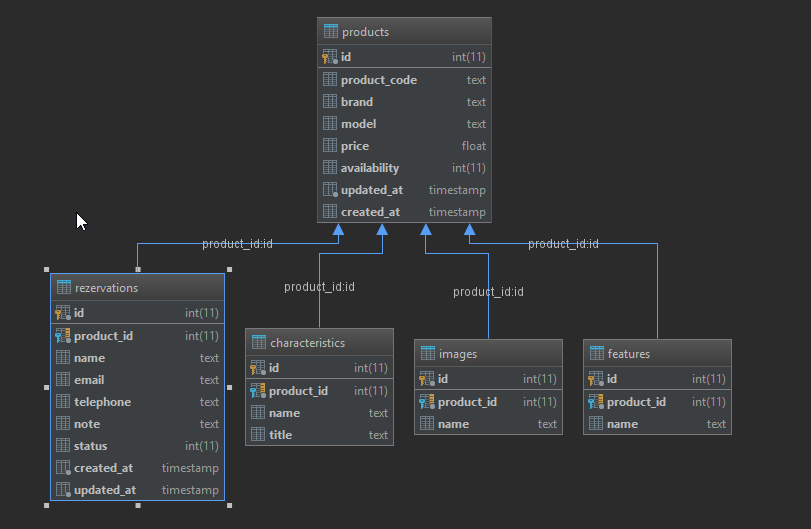Select the images table title
The width and height of the screenshot is (811, 529).
[458, 354]
